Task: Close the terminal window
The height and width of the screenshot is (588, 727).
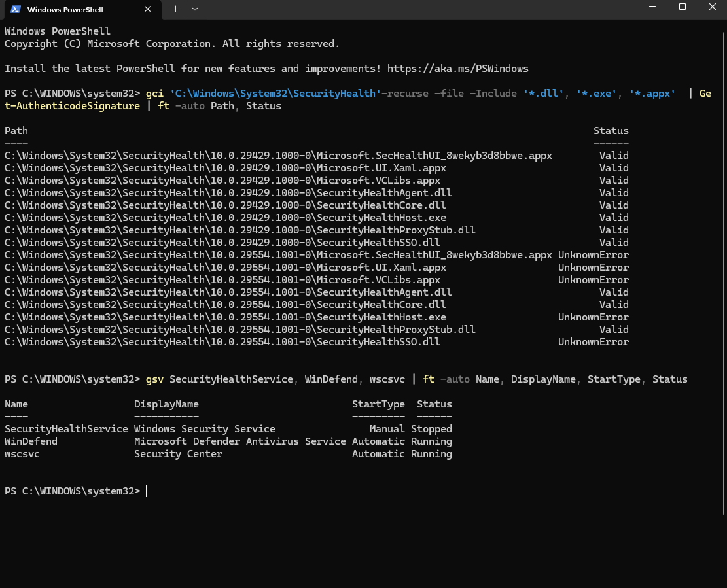Action: (712, 7)
